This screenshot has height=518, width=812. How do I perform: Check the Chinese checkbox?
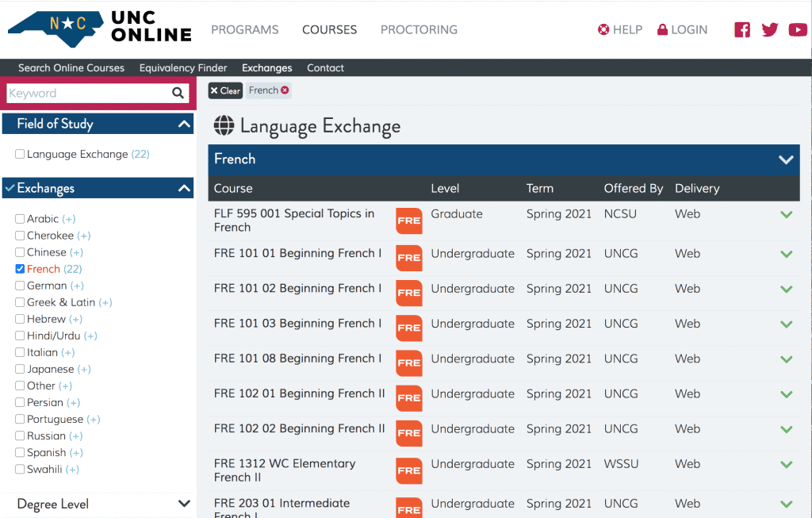(20, 252)
